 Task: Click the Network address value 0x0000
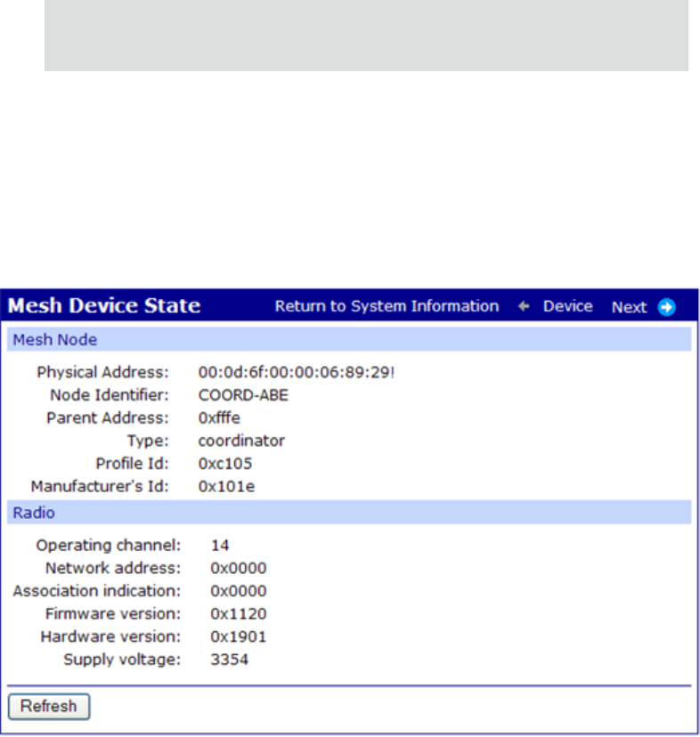coord(239,568)
